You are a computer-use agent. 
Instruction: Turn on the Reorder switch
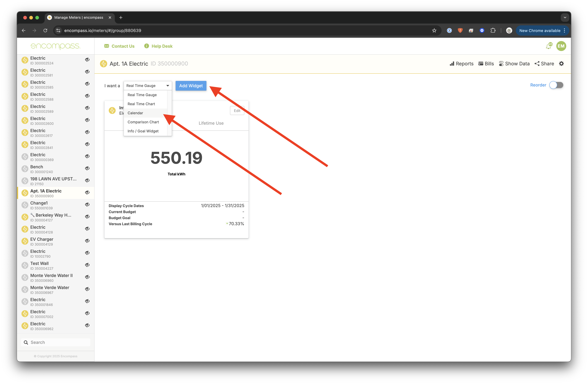[556, 85]
